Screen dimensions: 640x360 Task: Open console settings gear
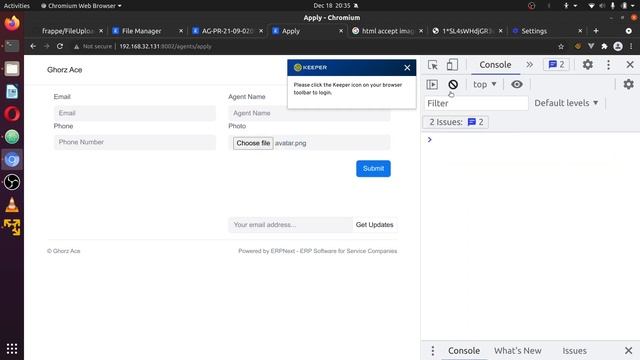tap(629, 84)
